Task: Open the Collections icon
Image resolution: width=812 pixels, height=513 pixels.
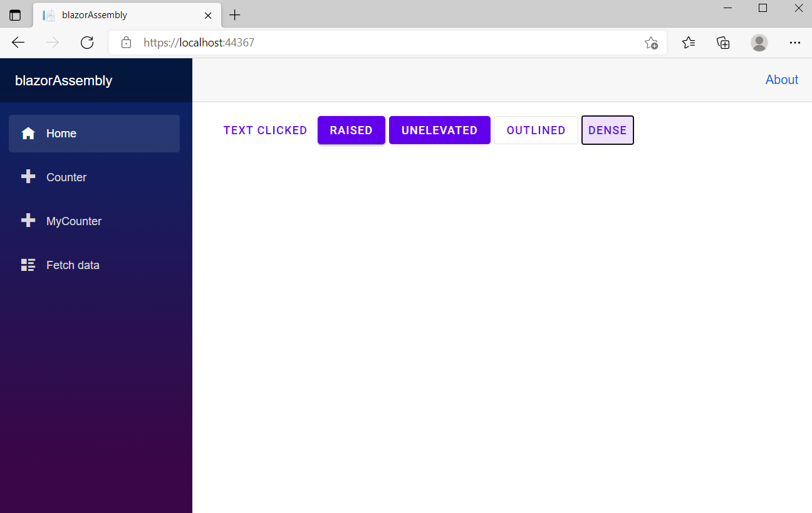Action: (x=723, y=43)
